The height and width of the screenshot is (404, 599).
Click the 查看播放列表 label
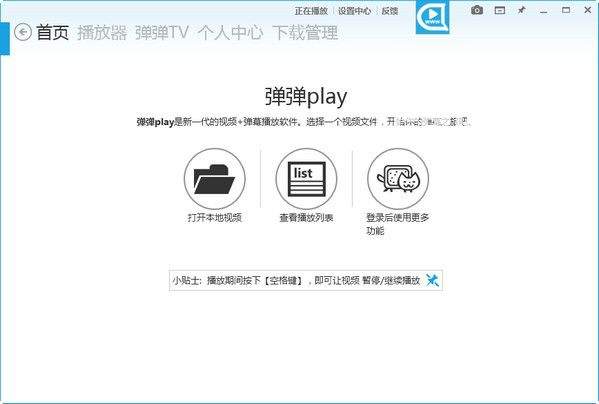[306, 218]
